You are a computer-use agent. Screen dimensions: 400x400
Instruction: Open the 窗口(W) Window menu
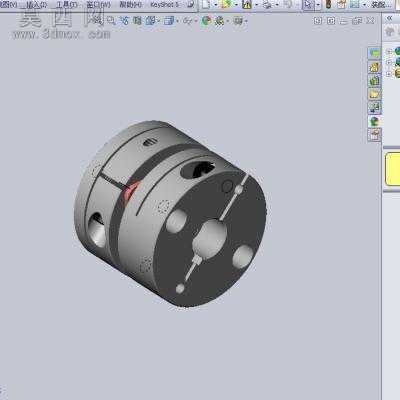click(98, 4)
